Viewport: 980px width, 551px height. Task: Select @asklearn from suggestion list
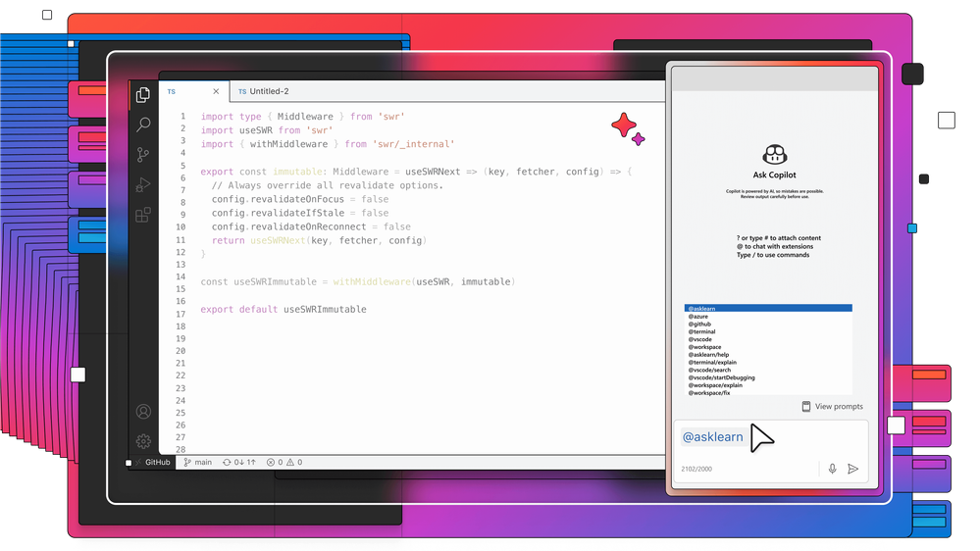click(x=768, y=309)
